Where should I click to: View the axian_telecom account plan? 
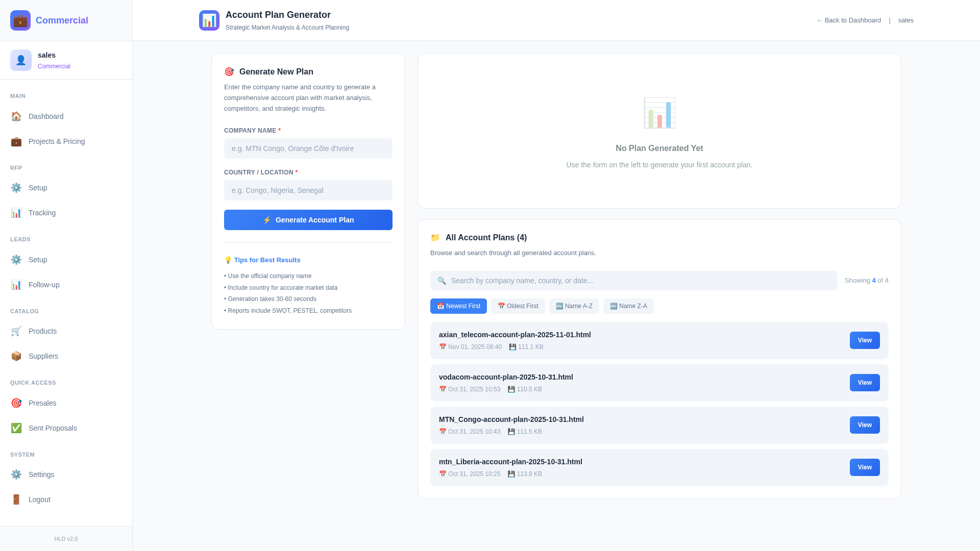click(x=865, y=340)
